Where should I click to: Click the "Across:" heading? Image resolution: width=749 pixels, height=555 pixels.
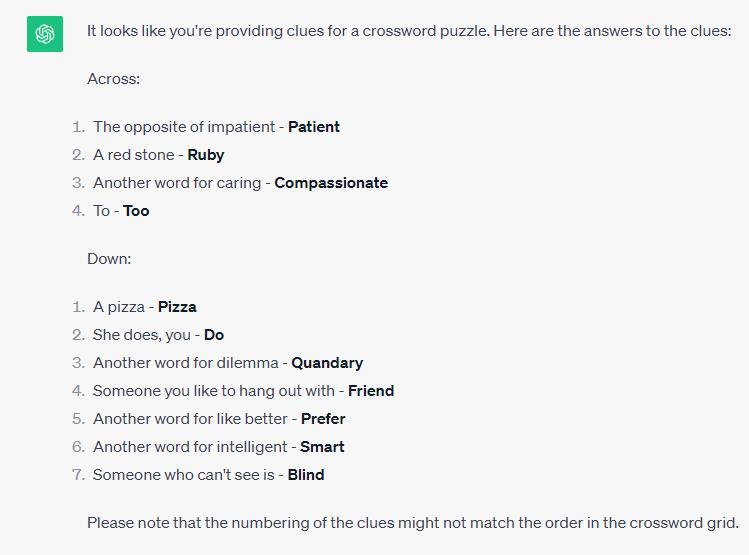113,79
